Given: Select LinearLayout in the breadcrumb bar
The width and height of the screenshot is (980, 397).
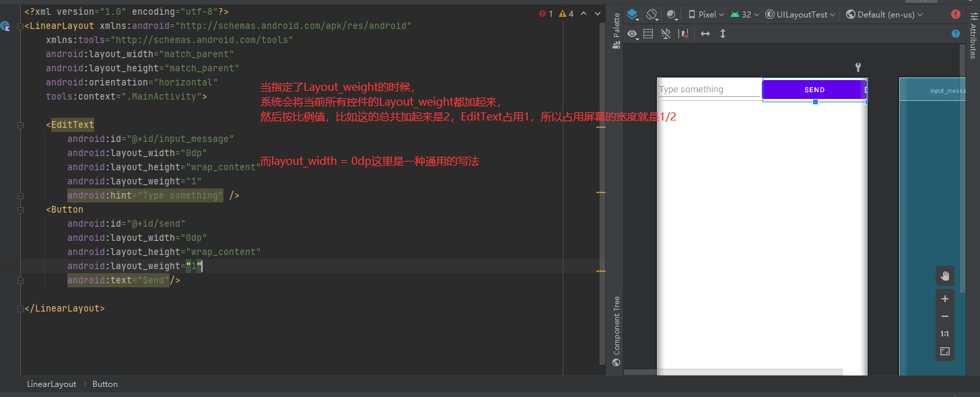Looking at the screenshot, I should (52, 384).
